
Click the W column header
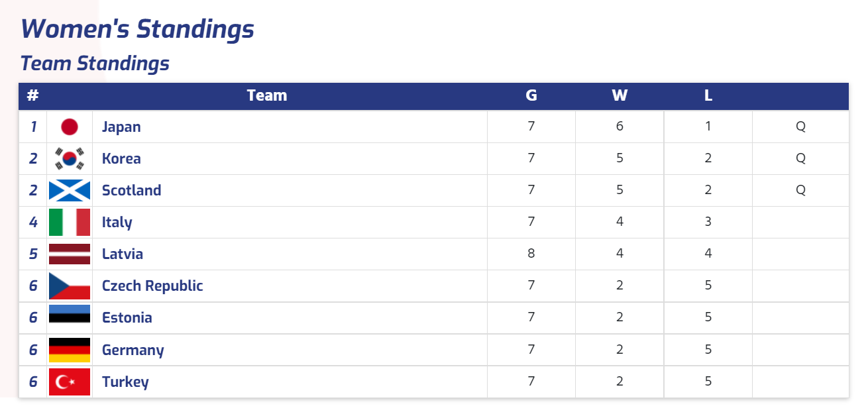620,95
